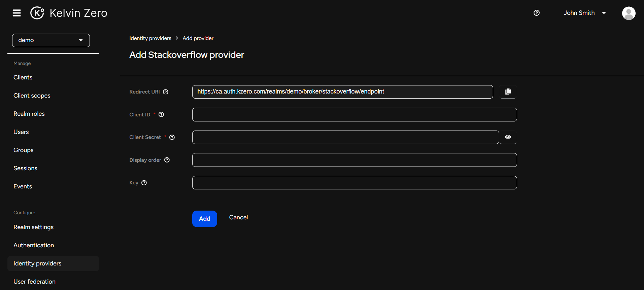Follow the Identity providers breadcrumb link
Image resolution: width=644 pixels, height=290 pixels.
[150, 38]
